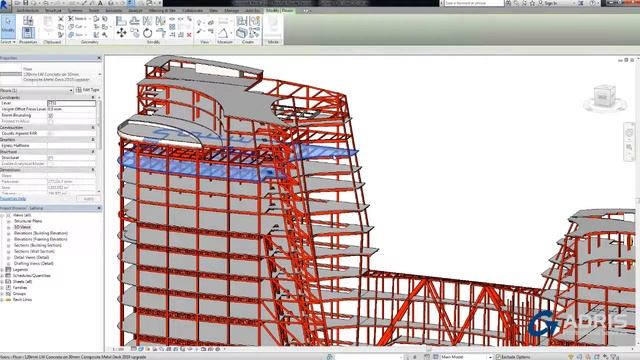Select the Rotate tool
This screenshot has height=360, width=640.
(147, 33)
